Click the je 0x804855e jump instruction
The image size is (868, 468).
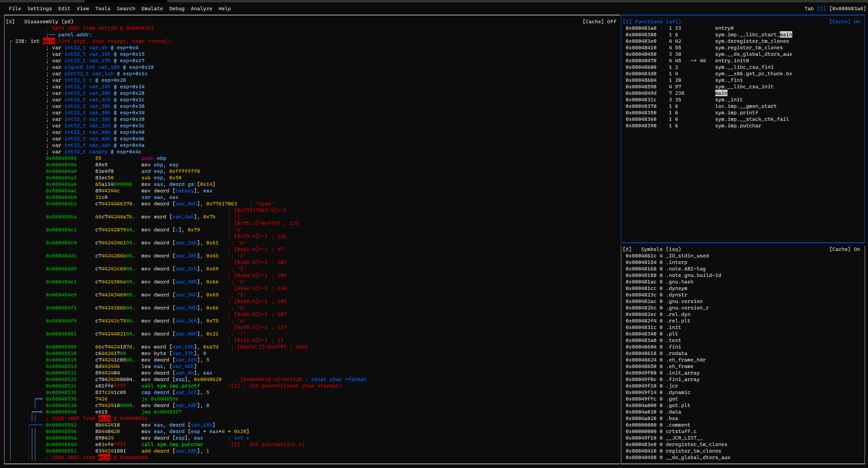coord(160,399)
